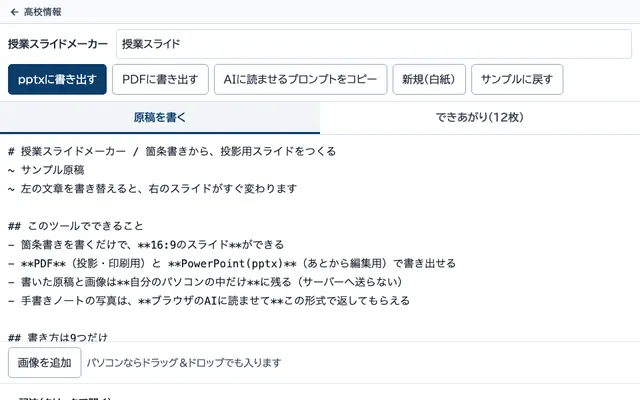Place cursor in '## このツールでできること' heading
Screen dimensions: 640x400
(x=76, y=226)
